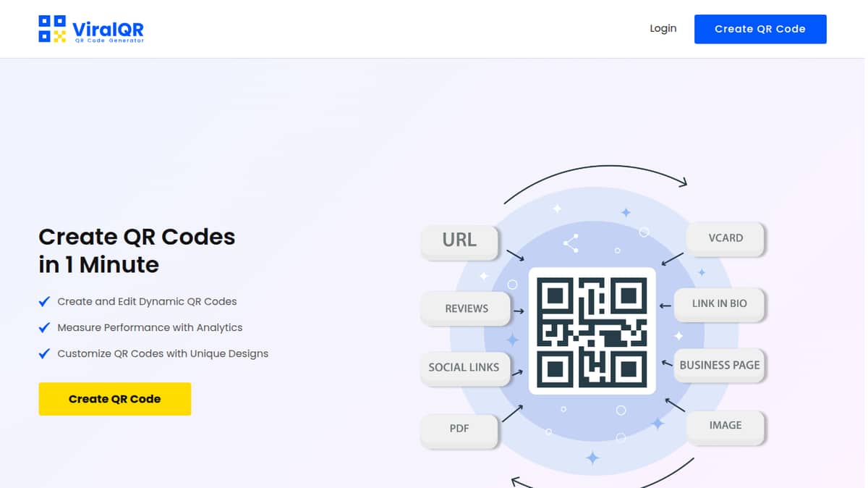Click checkmark beside 'Create and Edit Dynamic'
868x488 pixels.
click(x=44, y=301)
